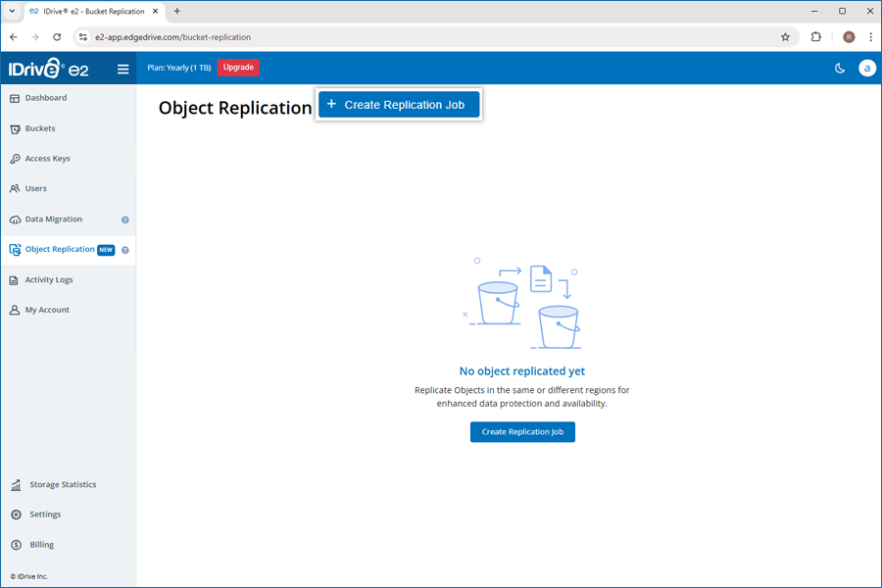Image resolution: width=882 pixels, height=588 pixels.
Task: Open Chrome three-dot menu
Action: point(870,37)
